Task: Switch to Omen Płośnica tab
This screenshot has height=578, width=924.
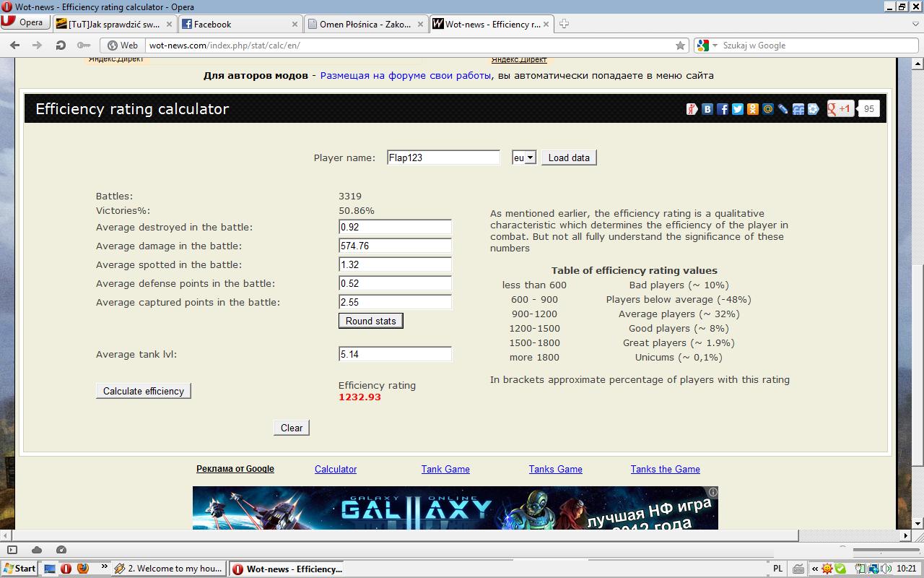Action: click(366, 24)
